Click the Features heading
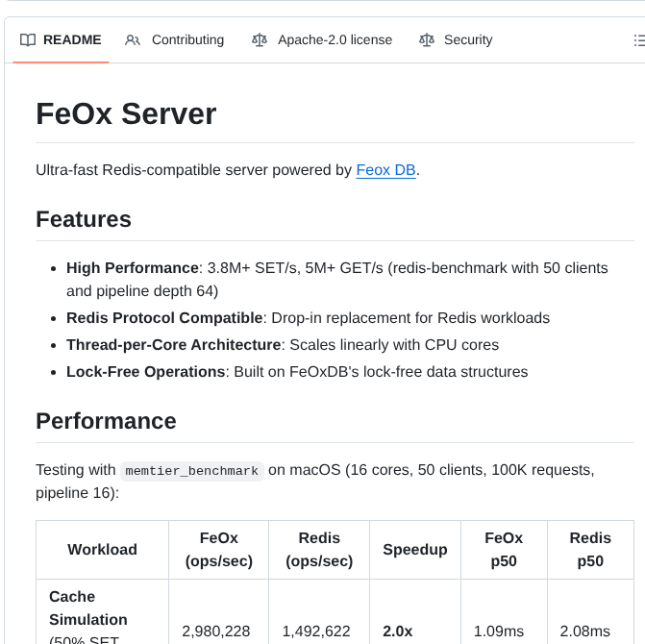645x644 pixels. tap(84, 219)
